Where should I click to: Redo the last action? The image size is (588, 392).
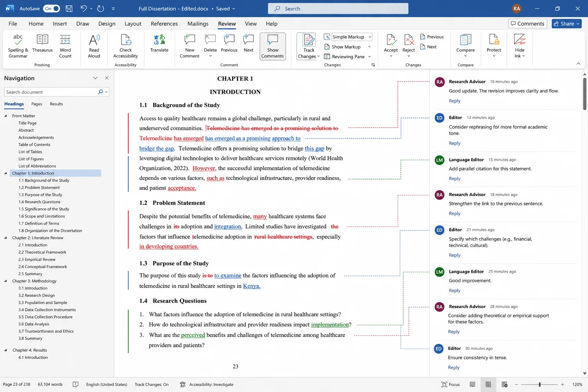pos(101,8)
